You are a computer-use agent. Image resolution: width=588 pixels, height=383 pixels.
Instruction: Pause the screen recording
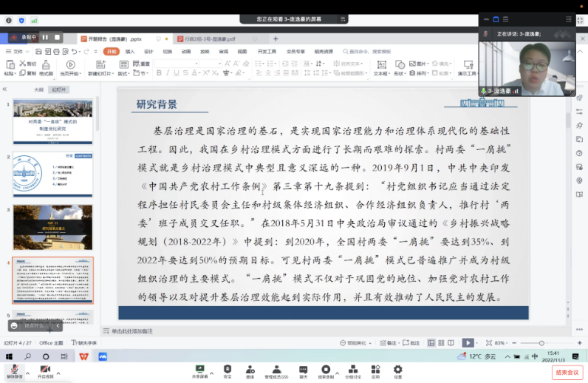(x=44, y=37)
